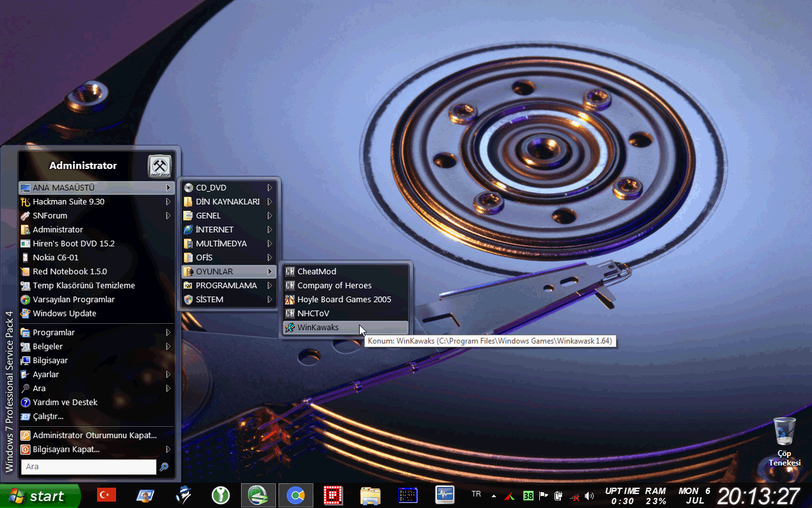The width and height of the screenshot is (812, 508).
Task: Expand DİN KAYNAKLARI folder
Action: tap(228, 202)
